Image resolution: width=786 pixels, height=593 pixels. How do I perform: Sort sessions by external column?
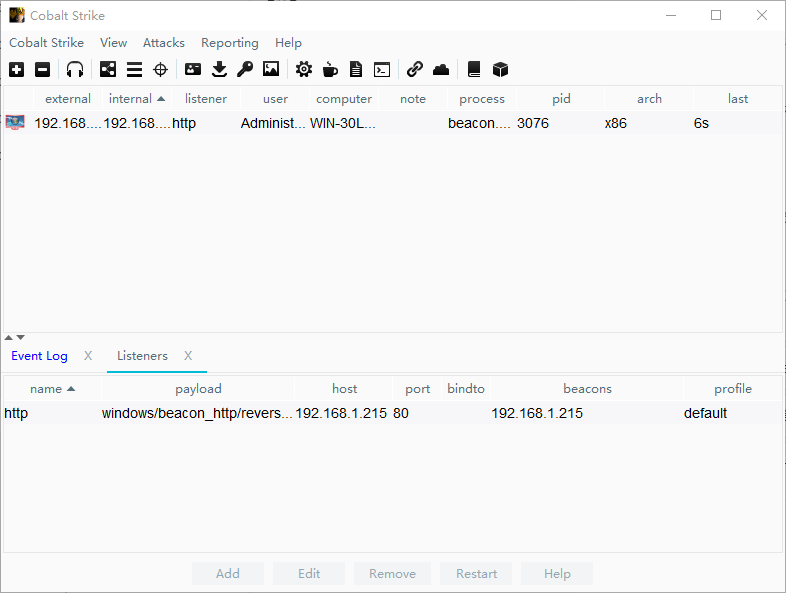pyautogui.click(x=68, y=99)
